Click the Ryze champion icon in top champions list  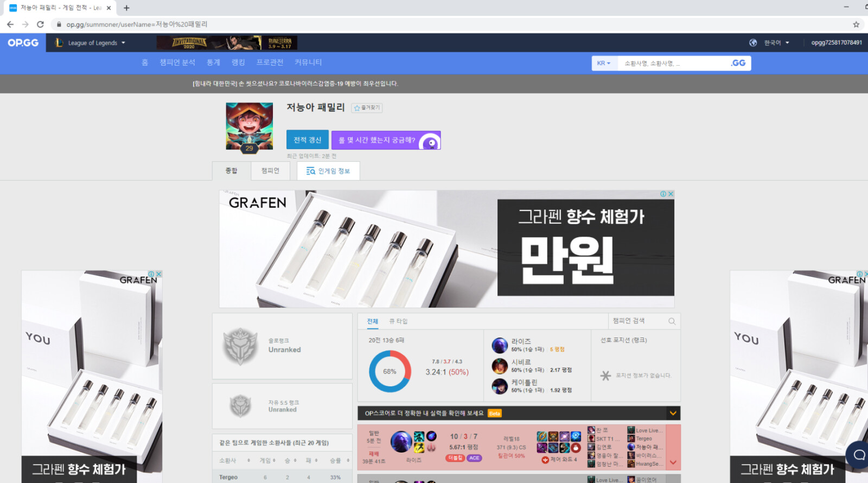500,345
